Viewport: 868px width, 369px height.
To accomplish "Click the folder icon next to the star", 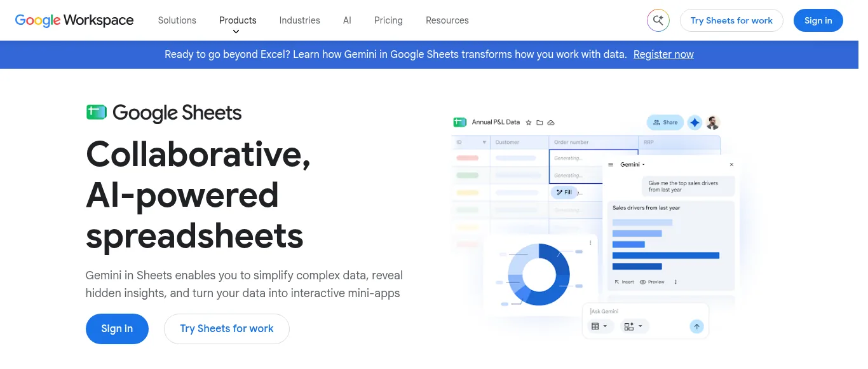I will pyautogui.click(x=539, y=122).
